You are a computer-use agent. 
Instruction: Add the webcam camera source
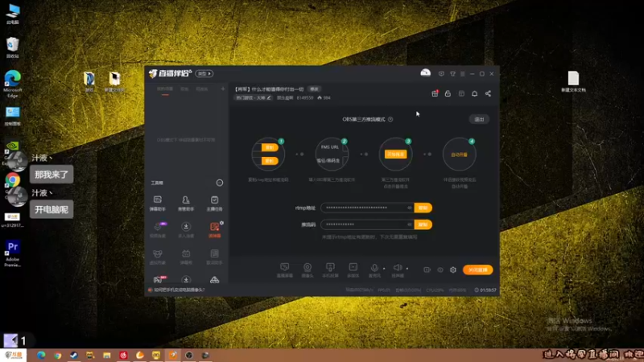point(308,270)
